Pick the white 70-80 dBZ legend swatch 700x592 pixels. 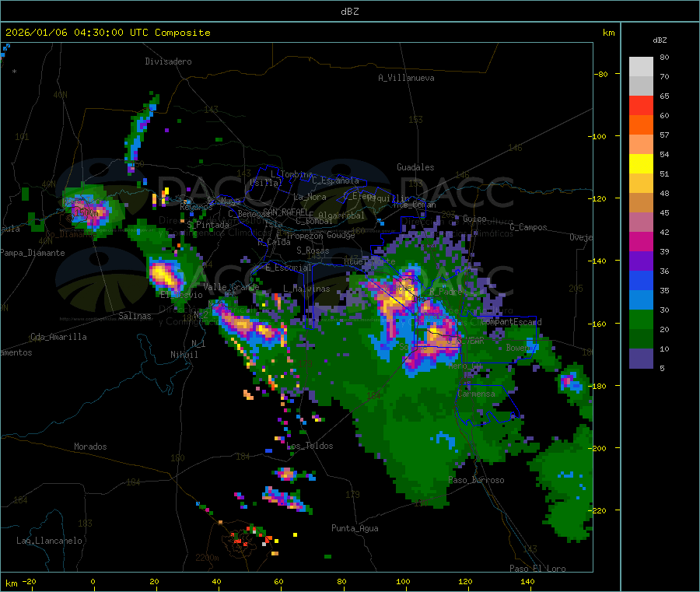pos(641,67)
